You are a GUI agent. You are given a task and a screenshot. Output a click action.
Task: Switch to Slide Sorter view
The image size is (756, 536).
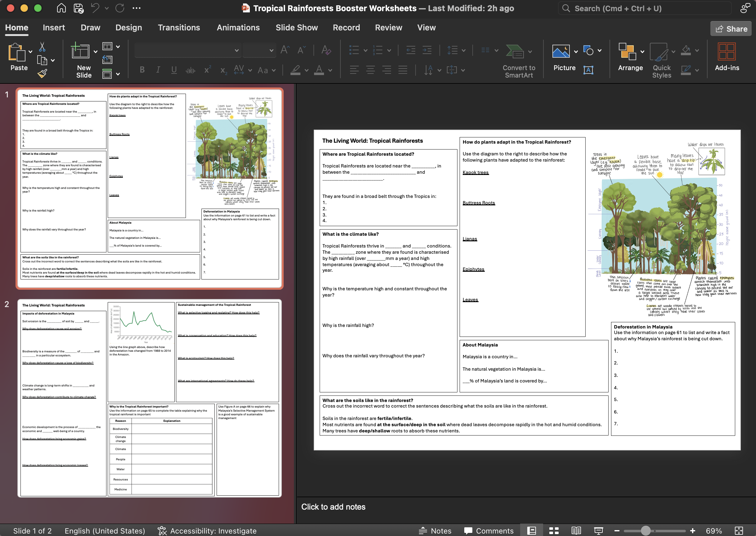tap(554, 531)
